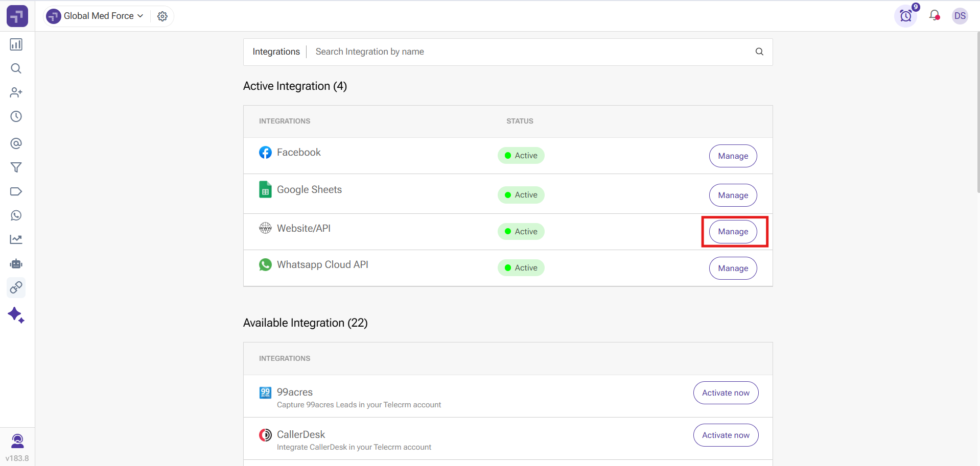Click the Website/API integration name
This screenshot has width=980, height=466.
[304, 228]
